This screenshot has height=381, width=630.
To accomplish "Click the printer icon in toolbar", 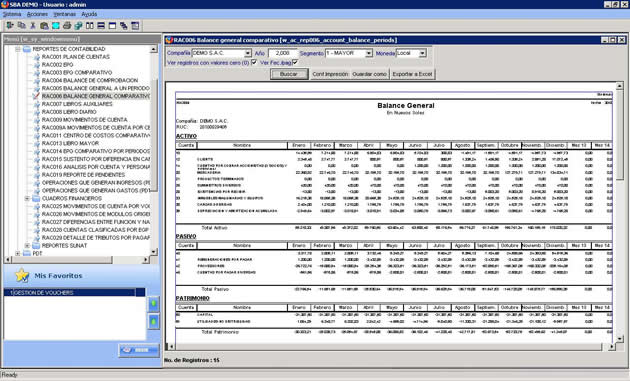I will (x=67, y=26).
